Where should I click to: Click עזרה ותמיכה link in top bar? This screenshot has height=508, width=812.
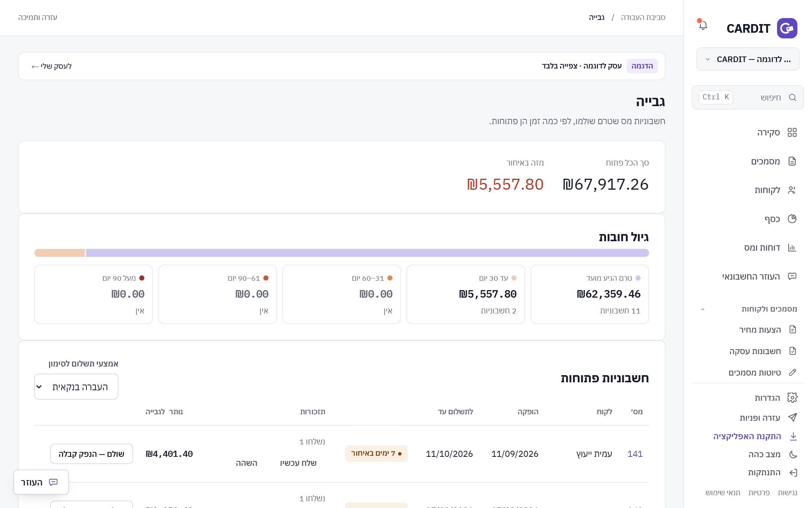pos(38,17)
